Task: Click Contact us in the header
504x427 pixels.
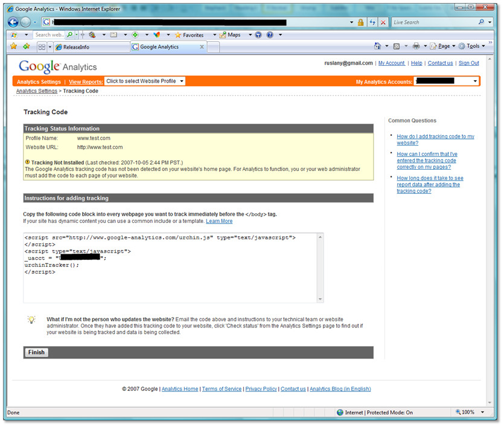Action: coord(440,63)
